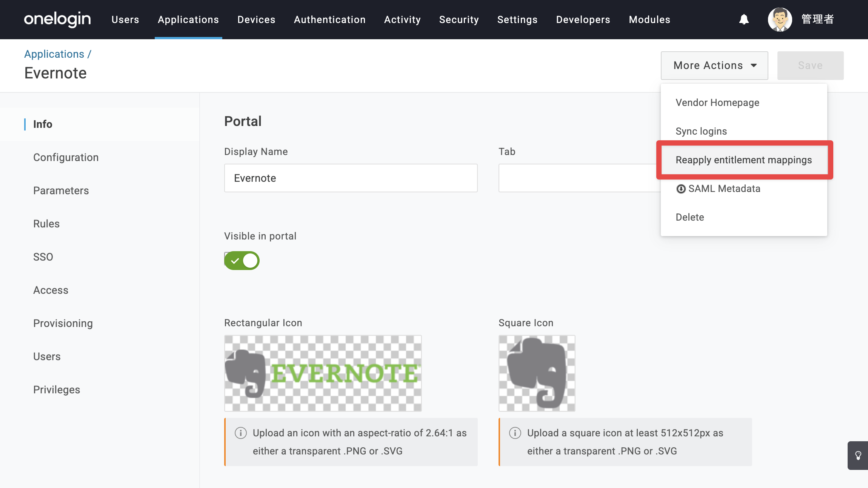Click the 管理者 username label
The height and width of the screenshot is (488, 868).
point(817,19)
